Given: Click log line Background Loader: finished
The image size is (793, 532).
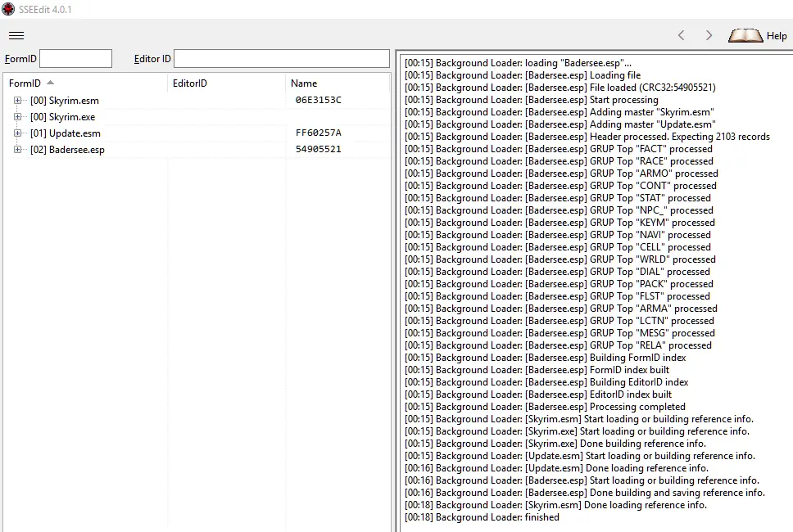Looking at the screenshot, I should pos(482,517).
